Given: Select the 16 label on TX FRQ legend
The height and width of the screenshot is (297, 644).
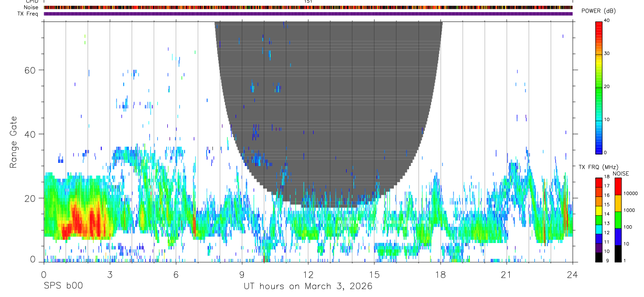Looking at the screenshot, I should click(x=606, y=195).
